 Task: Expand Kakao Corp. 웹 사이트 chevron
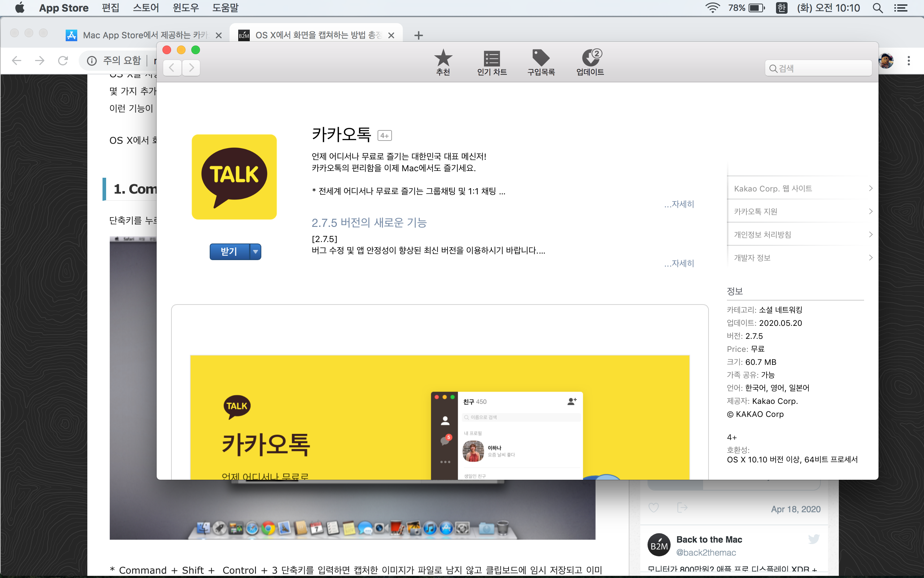pyautogui.click(x=871, y=188)
